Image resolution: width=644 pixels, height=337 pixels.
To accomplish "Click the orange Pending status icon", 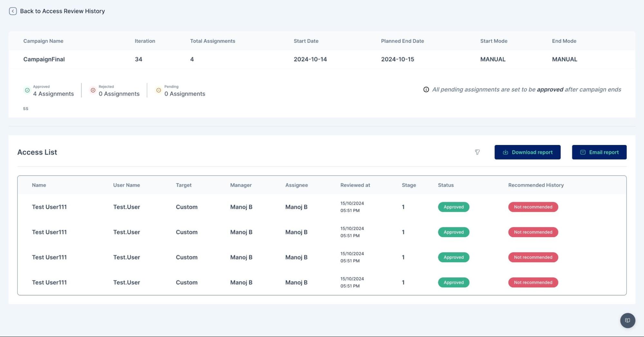I will tap(159, 90).
